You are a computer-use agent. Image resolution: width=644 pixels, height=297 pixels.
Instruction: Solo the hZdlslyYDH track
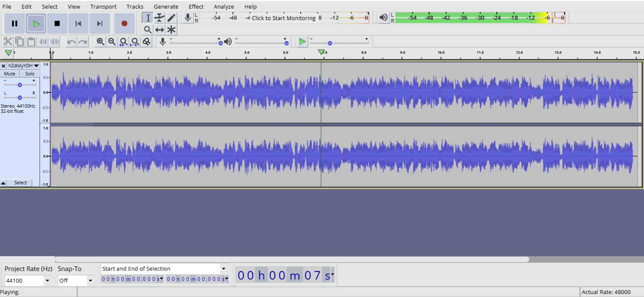[x=30, y=73]
